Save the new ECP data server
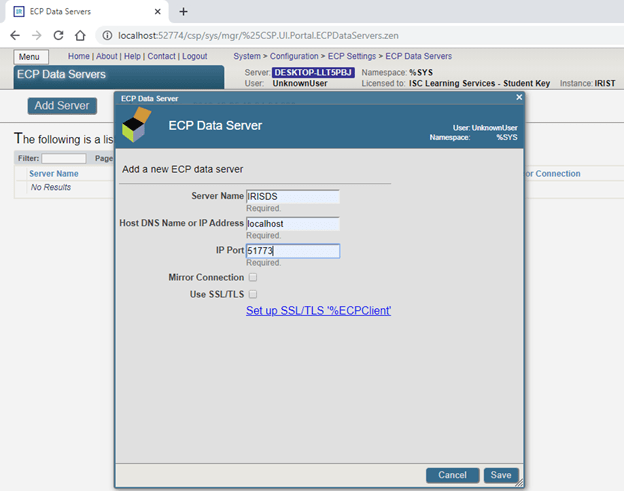Viewport: 624px width, 491px height. coord(501,475)
